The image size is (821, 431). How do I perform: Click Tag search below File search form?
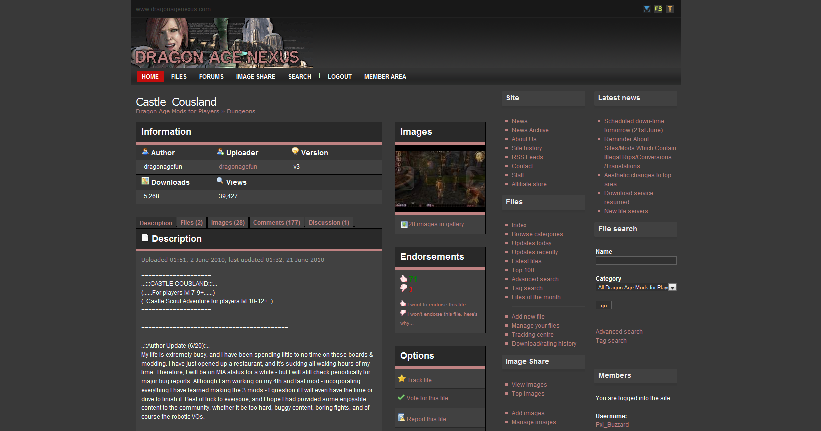point(611,340)
